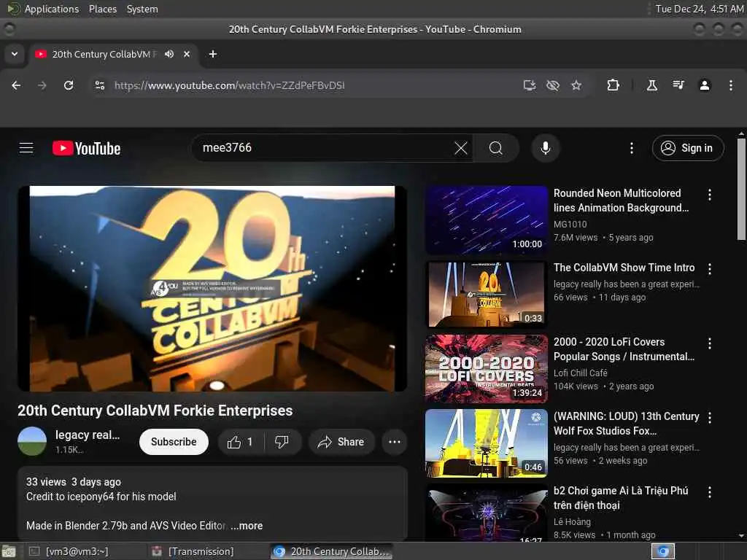Click the video player area
747x560 pixels.
212,289
